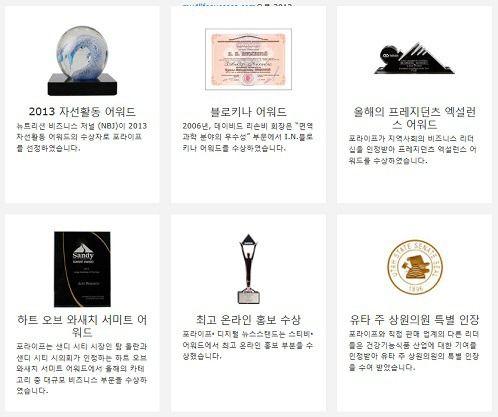Viewport: 498px width, 417px height.
Task: Open the 2013 자선활동 어워드 heading
Action: click(x=82, y=111)
